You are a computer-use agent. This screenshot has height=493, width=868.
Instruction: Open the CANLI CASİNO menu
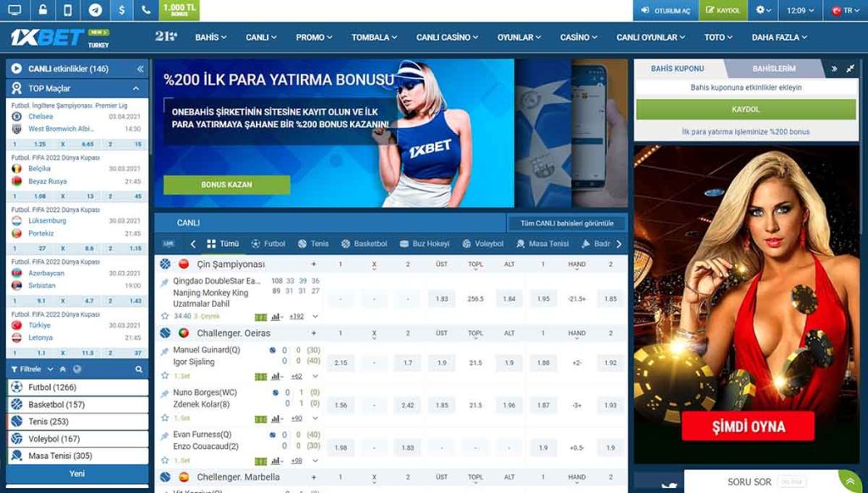click(448, 37)
